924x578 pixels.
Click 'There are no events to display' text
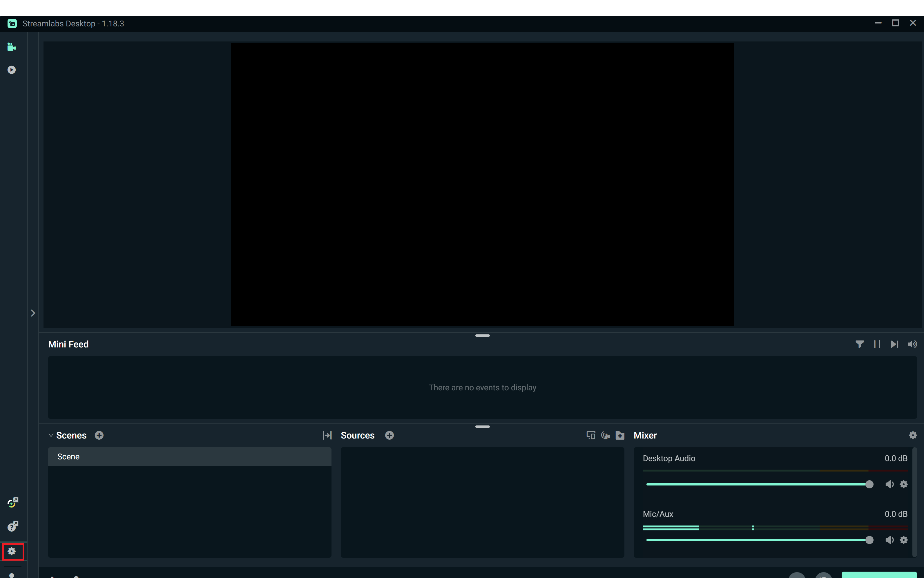tap(483, 388)
